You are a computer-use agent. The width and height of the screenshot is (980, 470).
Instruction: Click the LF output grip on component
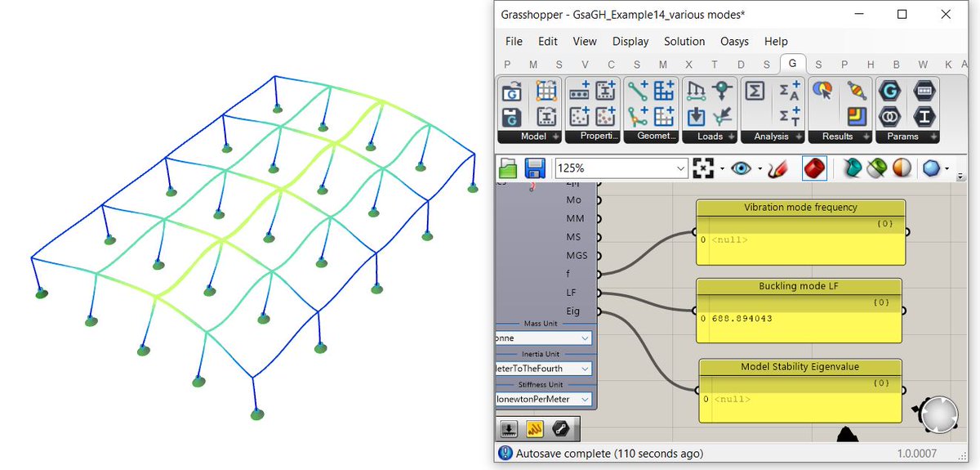(x=599, y=292)
